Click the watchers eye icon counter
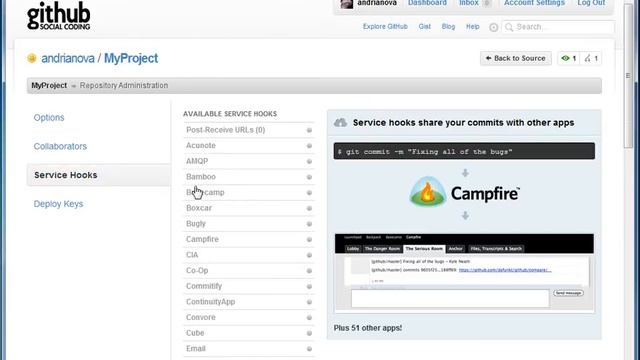This screenshot has width=640, height=360. click(x=569, y=58)
